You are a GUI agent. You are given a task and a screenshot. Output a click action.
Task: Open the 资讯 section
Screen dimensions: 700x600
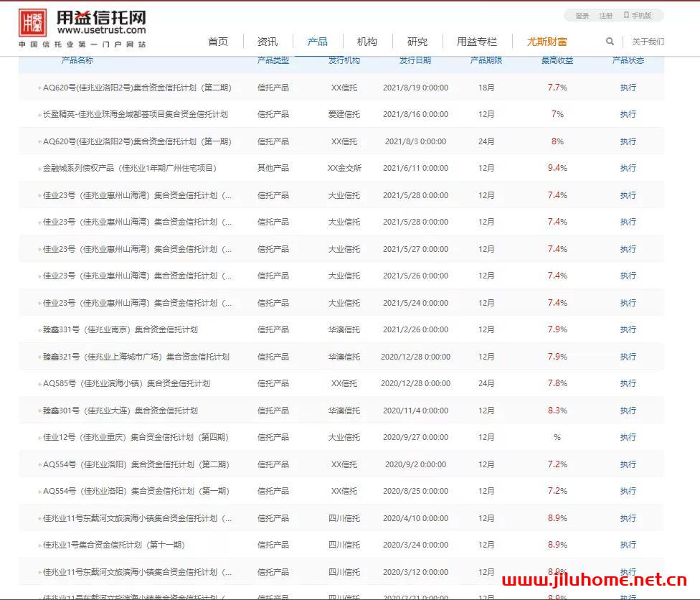[x=267, y=42]
